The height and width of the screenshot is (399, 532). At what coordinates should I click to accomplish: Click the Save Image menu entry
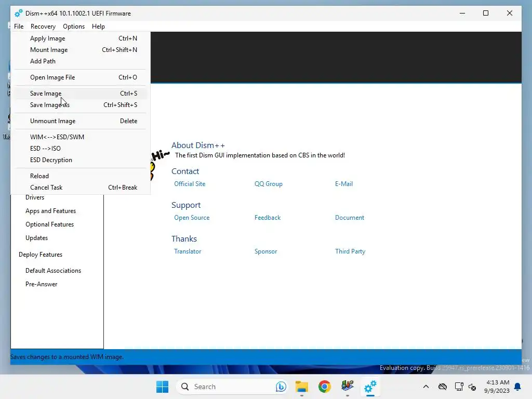pos(81,94)
